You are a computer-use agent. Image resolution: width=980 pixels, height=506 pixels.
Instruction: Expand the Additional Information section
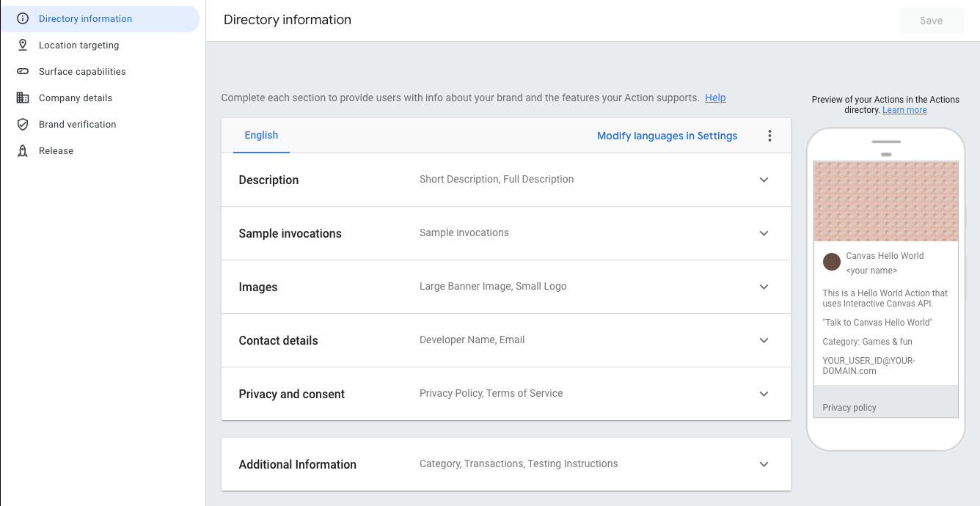(764, 464)
